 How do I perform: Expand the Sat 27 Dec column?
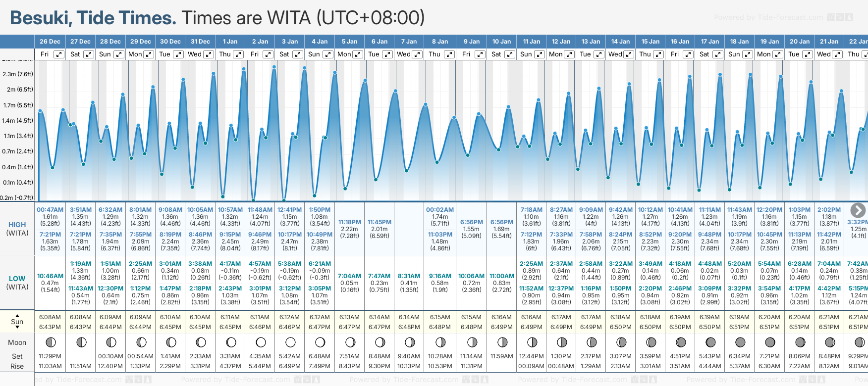click(89, 54)
